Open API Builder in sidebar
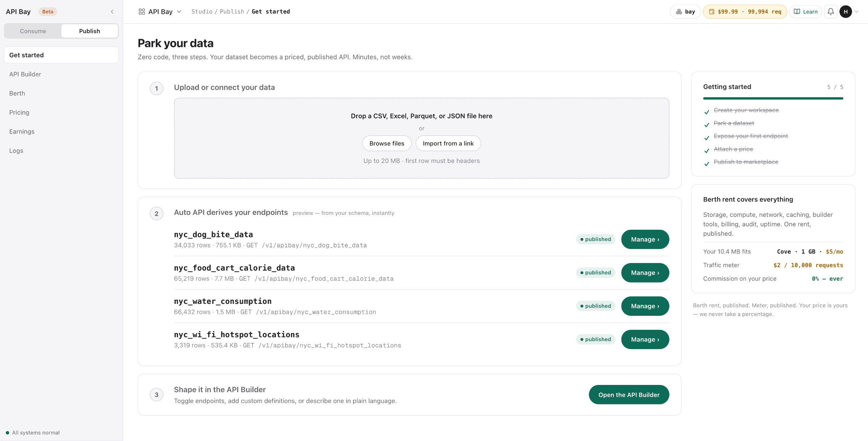Viewport: 868px width, 441px height. click(x=61, y=74)
